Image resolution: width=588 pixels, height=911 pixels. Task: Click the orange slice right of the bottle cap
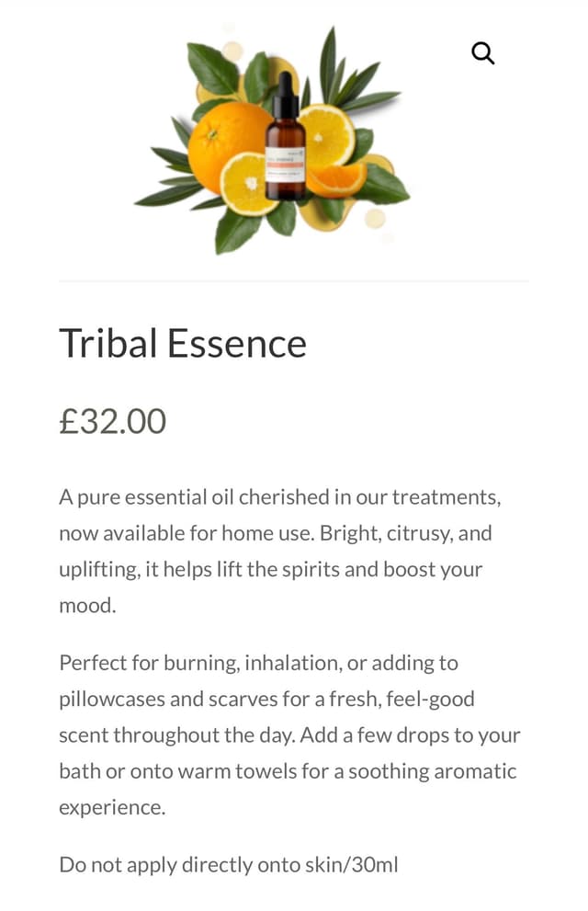[328, 134]
